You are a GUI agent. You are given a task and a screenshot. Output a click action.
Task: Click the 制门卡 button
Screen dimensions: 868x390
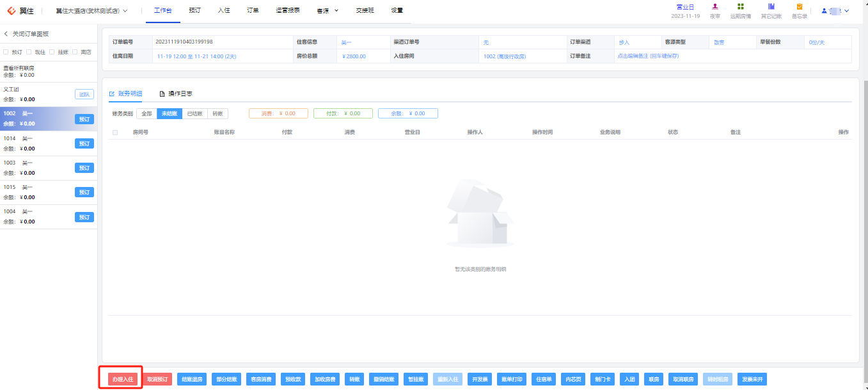click(603, 379)
